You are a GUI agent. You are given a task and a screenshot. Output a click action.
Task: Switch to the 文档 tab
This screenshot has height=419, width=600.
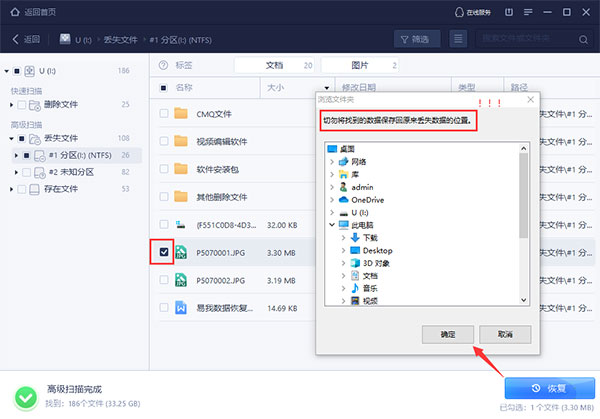(x=274, y=65)
